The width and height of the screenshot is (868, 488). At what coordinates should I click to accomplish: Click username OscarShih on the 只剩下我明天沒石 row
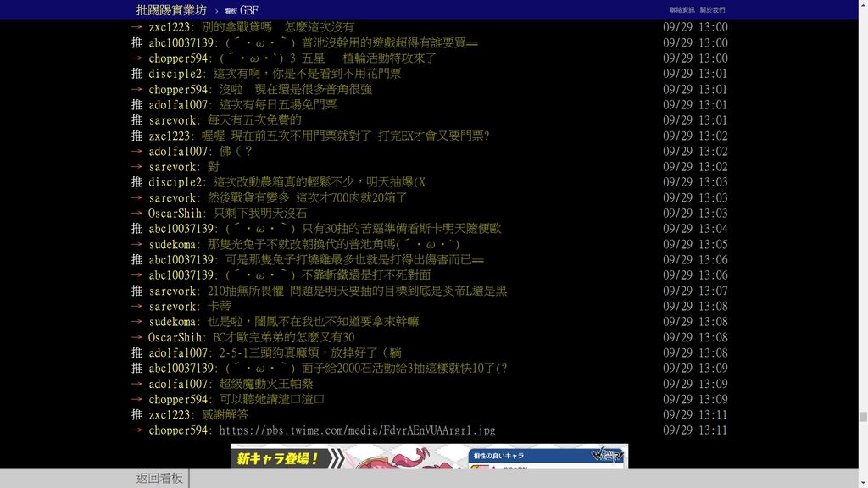pyautogui.click(x=175, y=213)
